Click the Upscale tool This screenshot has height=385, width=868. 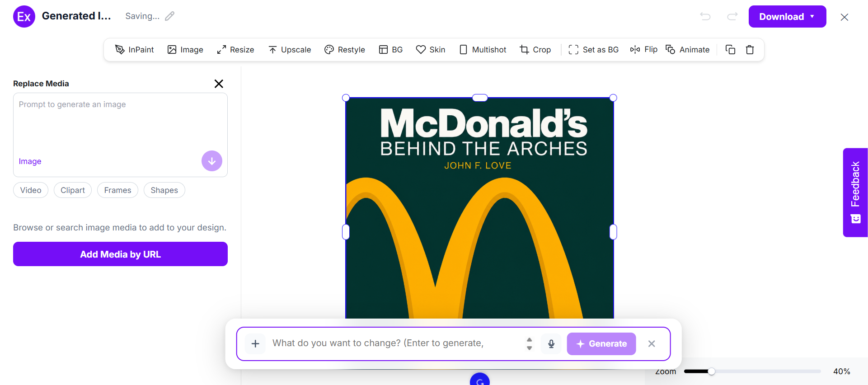click(x=290, y=50)
